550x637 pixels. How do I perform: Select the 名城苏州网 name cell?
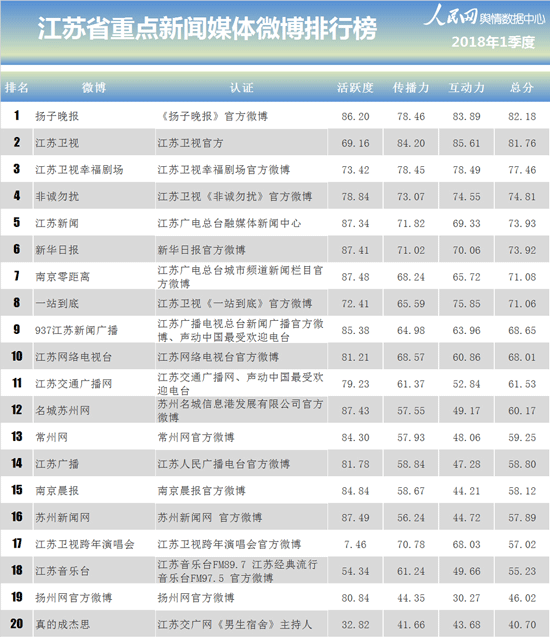coord(93,410)
